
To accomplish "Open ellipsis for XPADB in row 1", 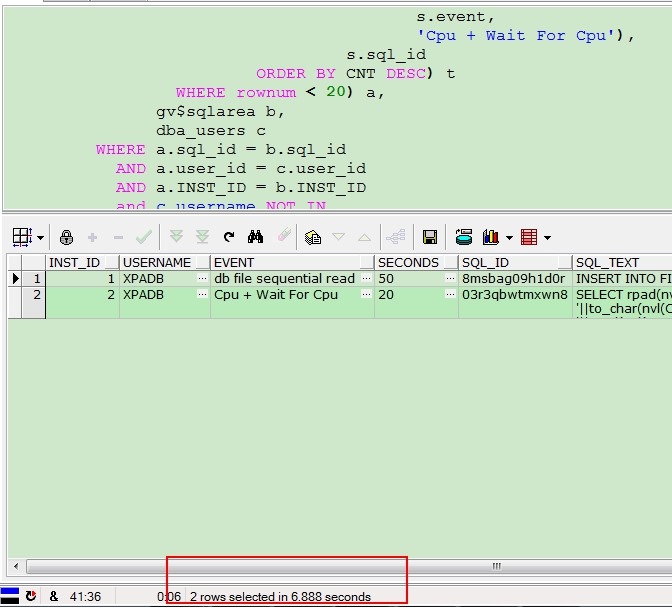I will coord(202,278).
